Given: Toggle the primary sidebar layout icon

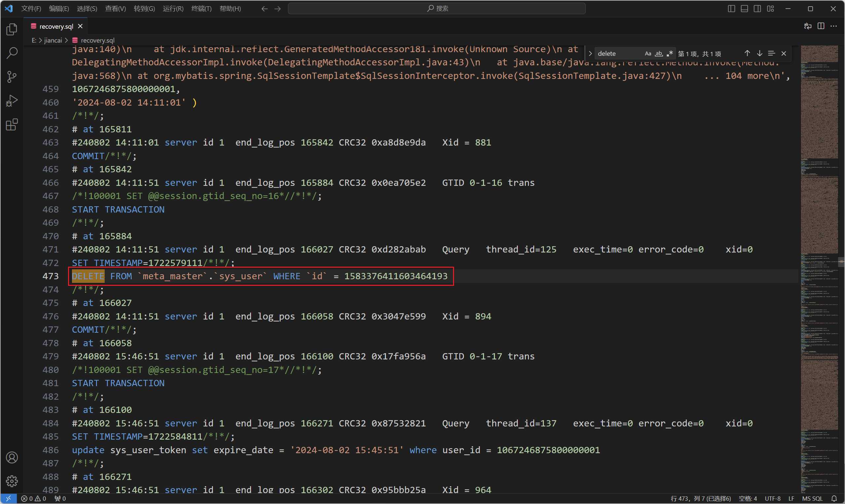Looking at the screenshot, I should 731,9.
